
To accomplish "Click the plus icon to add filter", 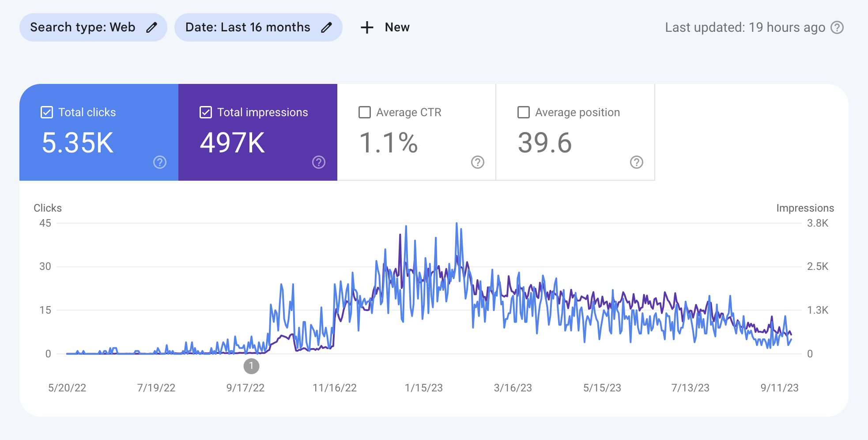I will click(x=367, y=27).
